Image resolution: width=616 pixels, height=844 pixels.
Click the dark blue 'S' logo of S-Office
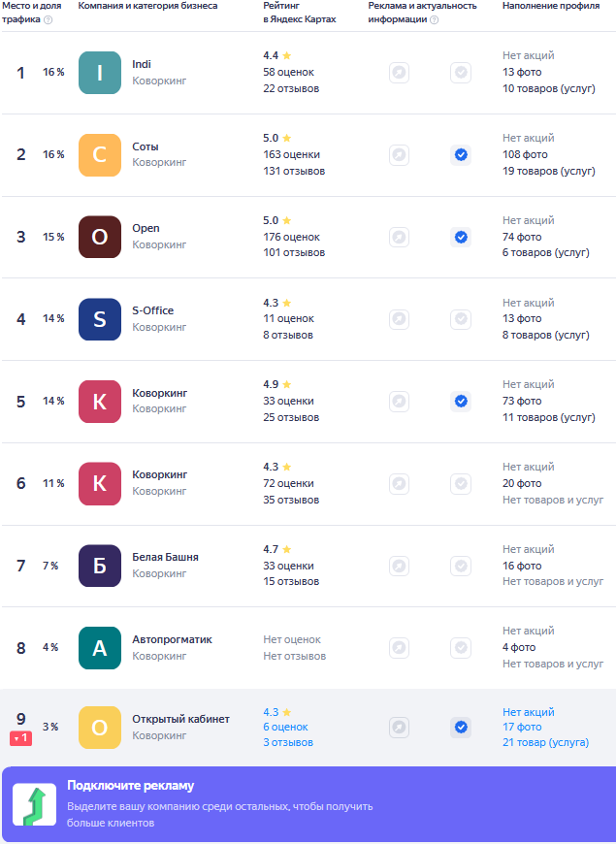[x=99, y=319]
